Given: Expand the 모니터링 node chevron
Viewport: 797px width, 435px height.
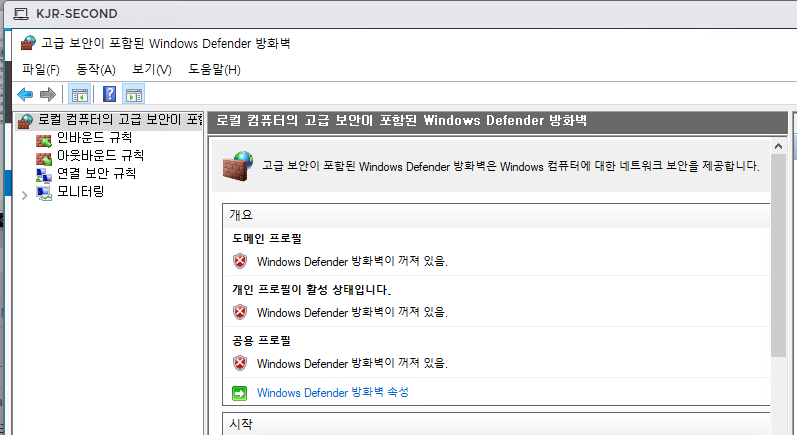Looking at the screenshot, I should (24, 195).
